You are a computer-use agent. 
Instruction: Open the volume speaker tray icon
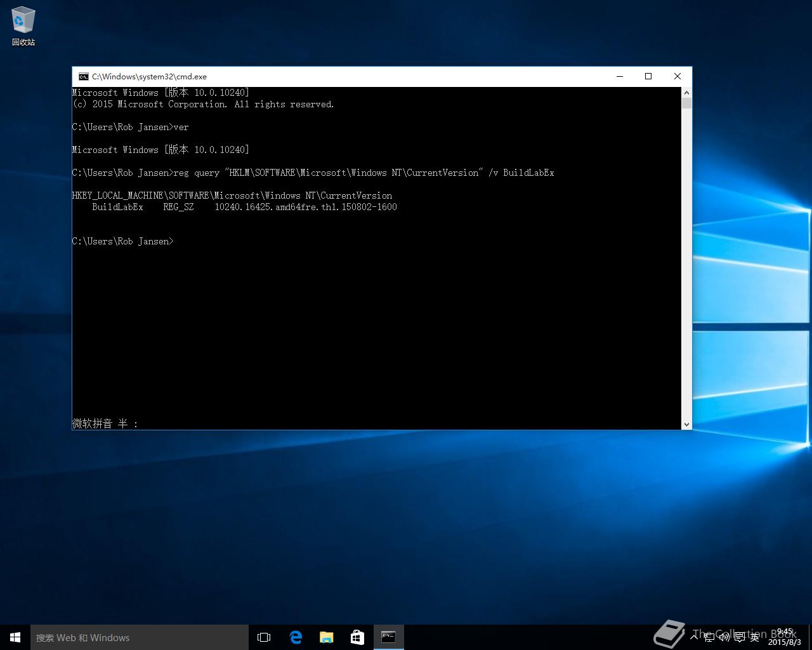tap(724, 637)
